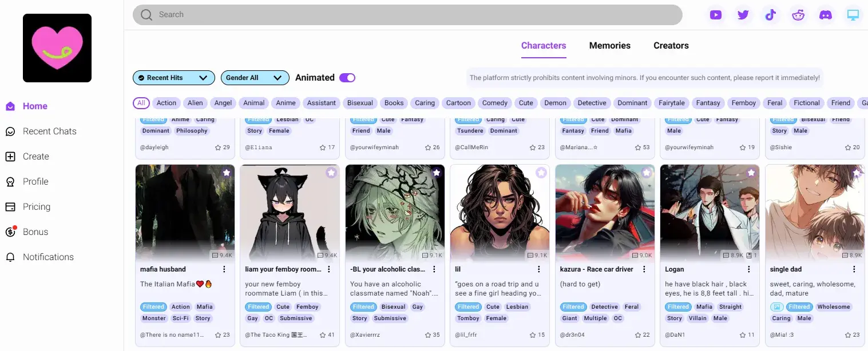Favorite the mafia husband character star

(x=227, y=172)
